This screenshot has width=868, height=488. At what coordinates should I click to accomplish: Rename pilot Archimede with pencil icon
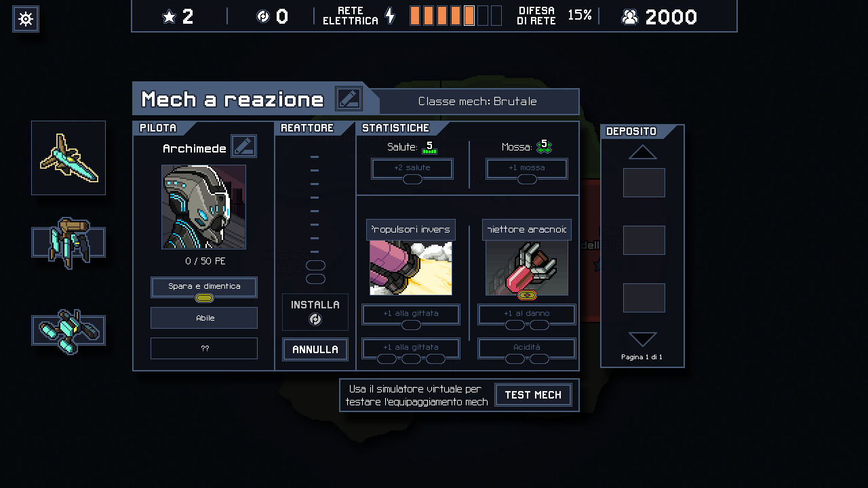click(x=244, y=146)
